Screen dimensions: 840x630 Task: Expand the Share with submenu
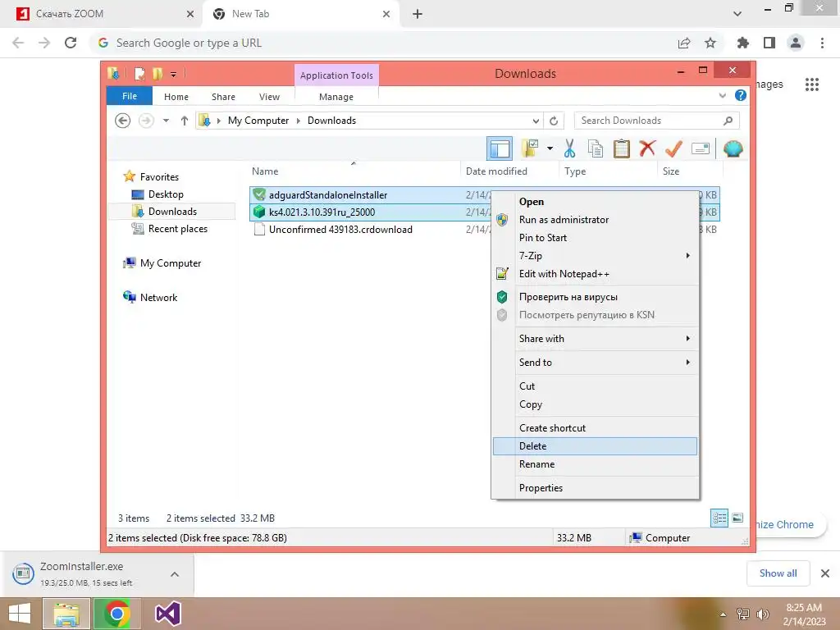(x=595, y=339)
